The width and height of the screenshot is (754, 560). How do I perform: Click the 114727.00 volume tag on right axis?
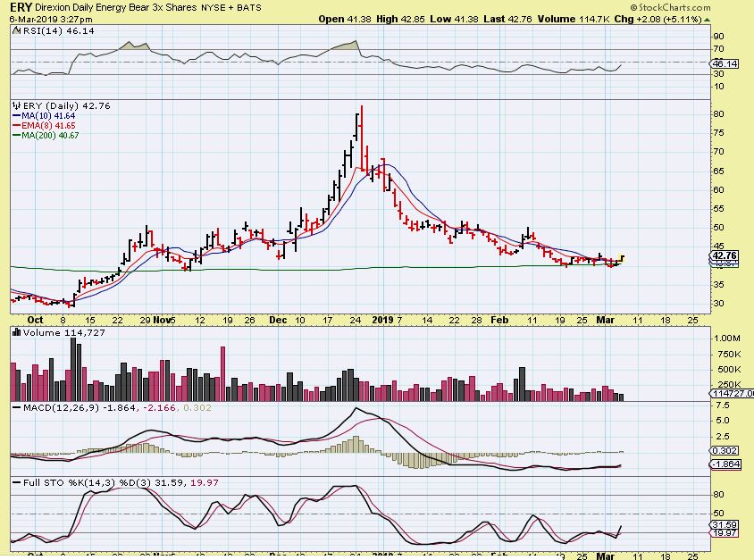732,393
